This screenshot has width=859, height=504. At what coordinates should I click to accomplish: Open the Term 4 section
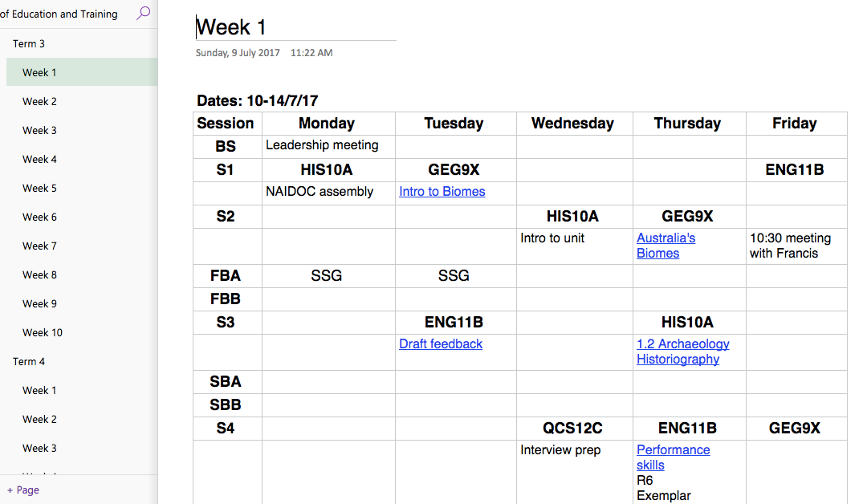pos(29,361)
